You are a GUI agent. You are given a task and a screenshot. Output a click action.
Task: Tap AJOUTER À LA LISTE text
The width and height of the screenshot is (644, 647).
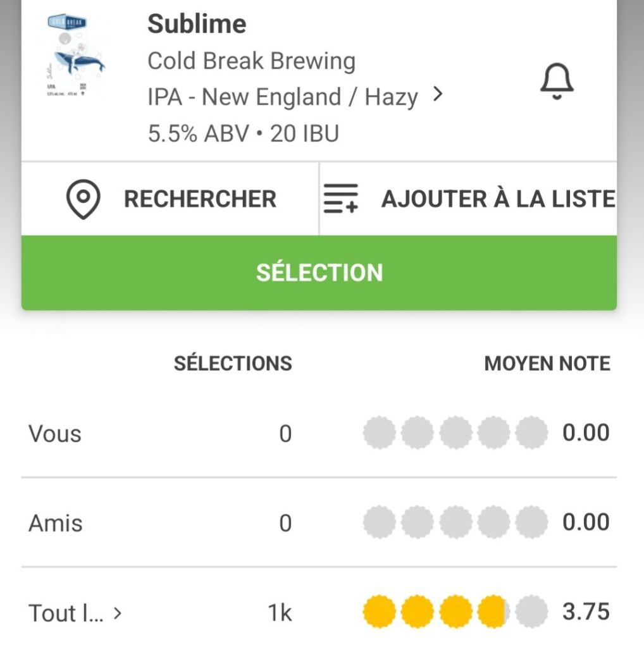[x=498, y=199]
